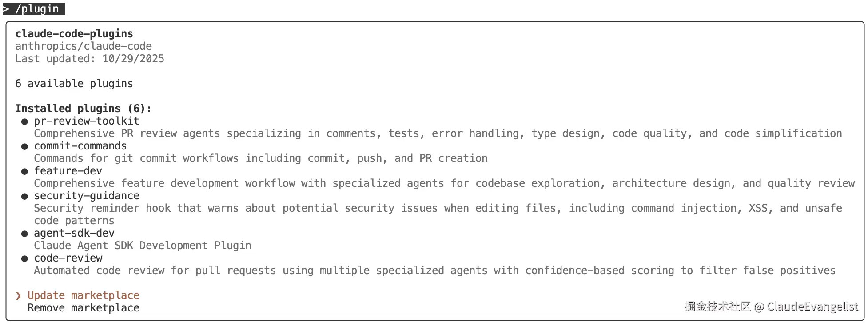This screenshot has width=868, height=323.
Task: Click the bullet beside code-review plugin
Action: [24, 258]
